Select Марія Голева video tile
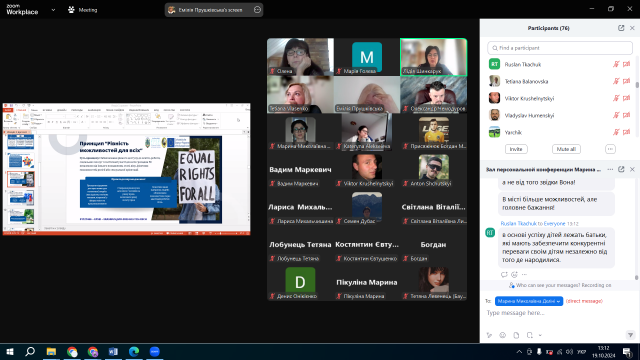The height and width of the screenshot is (360, 640). pos(367,57)
